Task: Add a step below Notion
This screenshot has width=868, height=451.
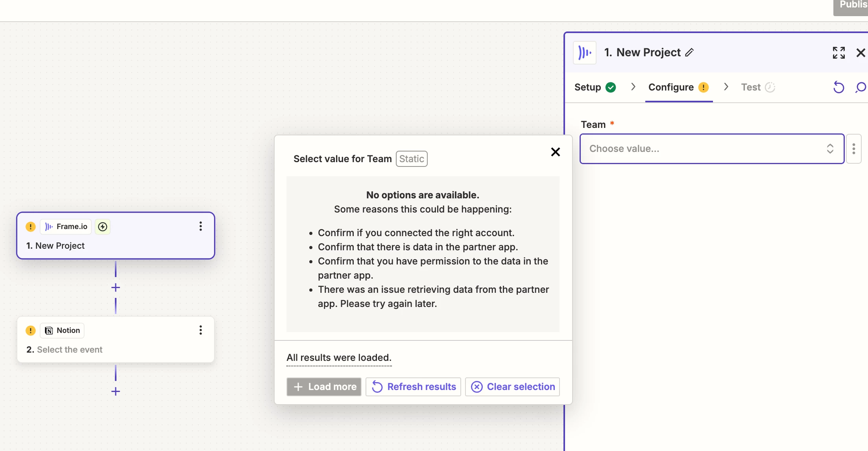Action: (x=116, y=392)
